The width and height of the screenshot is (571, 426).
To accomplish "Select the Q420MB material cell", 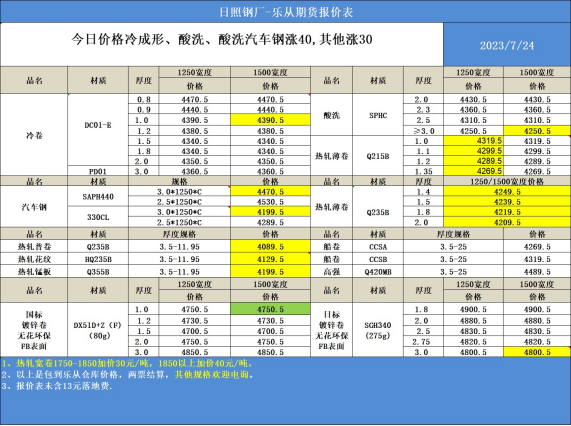I will 378,272.
